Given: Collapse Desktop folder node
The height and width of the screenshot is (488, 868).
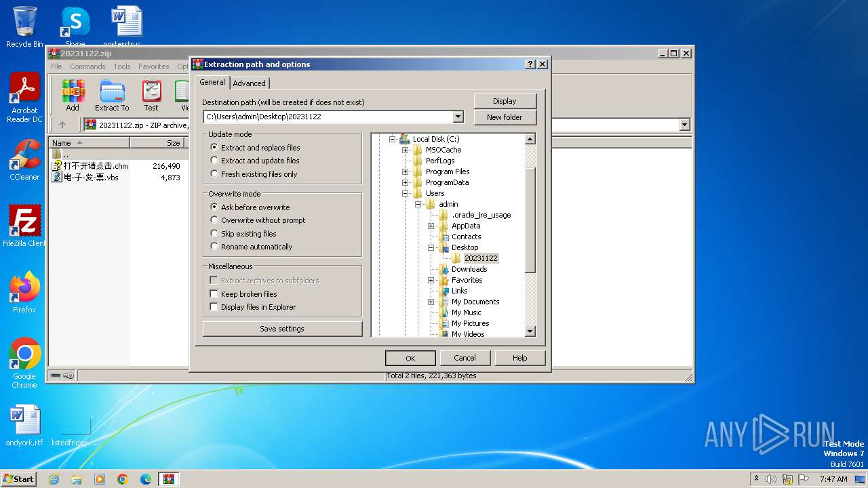Looking at the screenshot, I should pos(431,247).
